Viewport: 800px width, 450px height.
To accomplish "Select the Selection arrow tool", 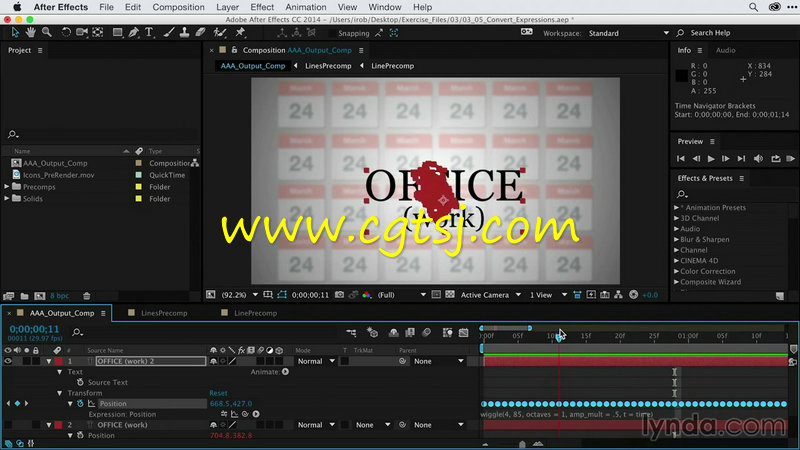I will (x=15, y=33).
